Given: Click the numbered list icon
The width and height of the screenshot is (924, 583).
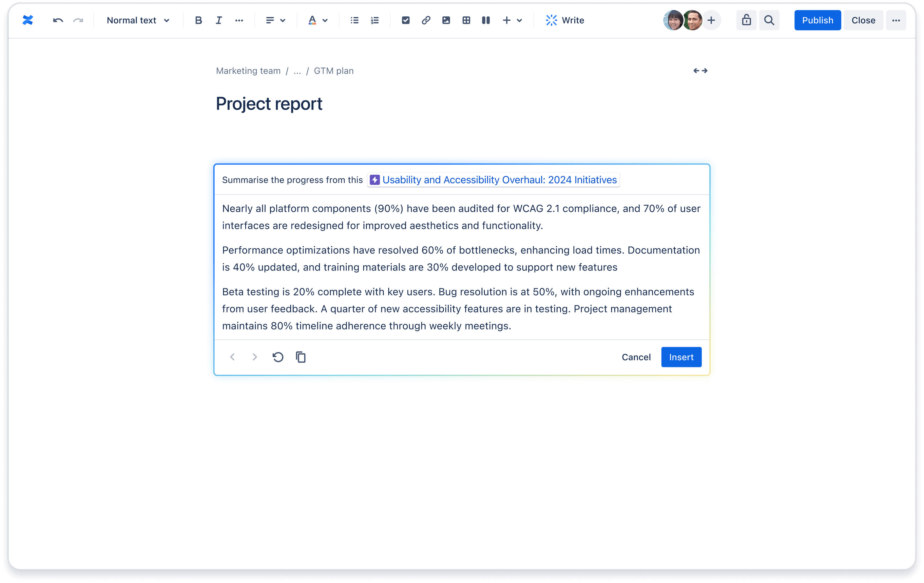Looking at the screenshot, I should pyautogui.click(x=374, y=20).
